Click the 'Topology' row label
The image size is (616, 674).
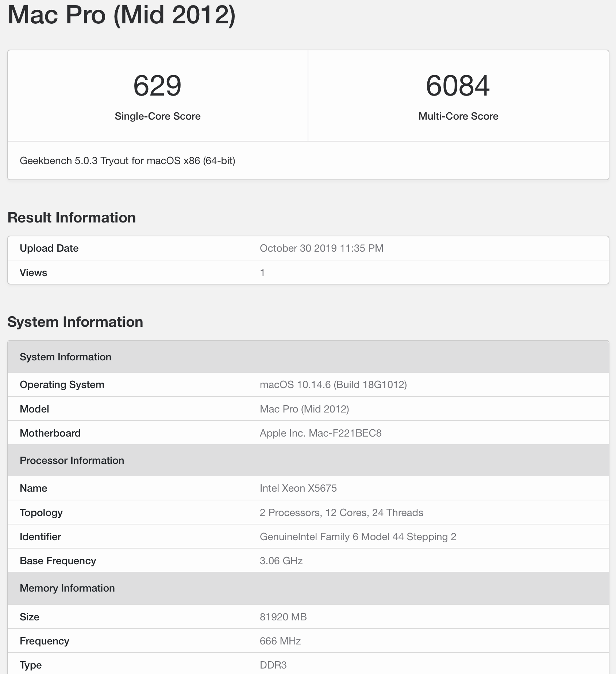[x=41, y=513]
